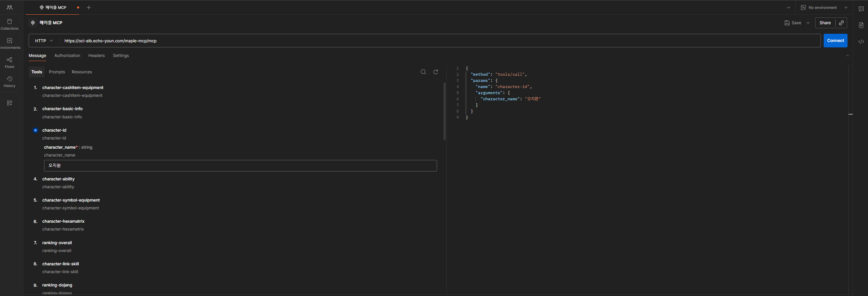Click the character_name input field
The height and width of the screenshot is (296, 868).
[240, 166]
